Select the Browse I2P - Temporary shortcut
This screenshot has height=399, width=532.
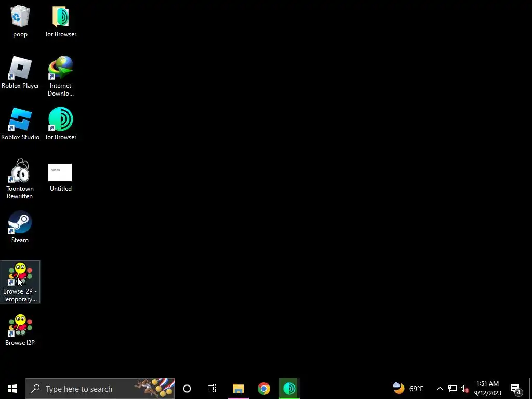[20, 282]
